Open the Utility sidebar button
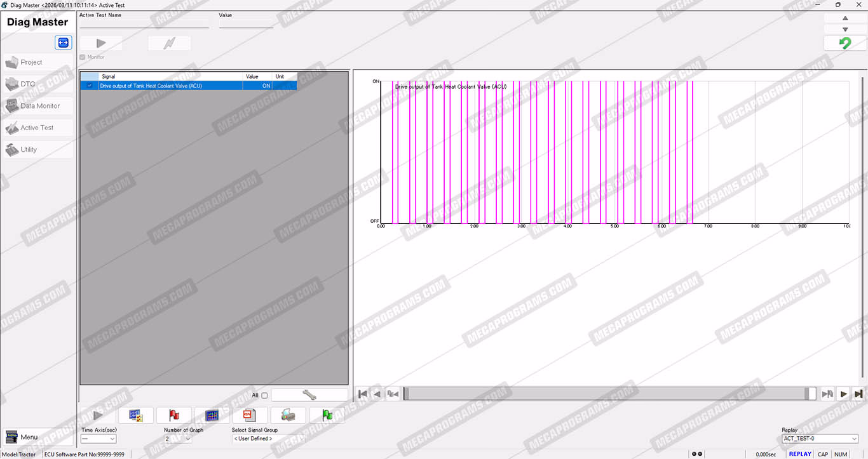 point(37,150)
